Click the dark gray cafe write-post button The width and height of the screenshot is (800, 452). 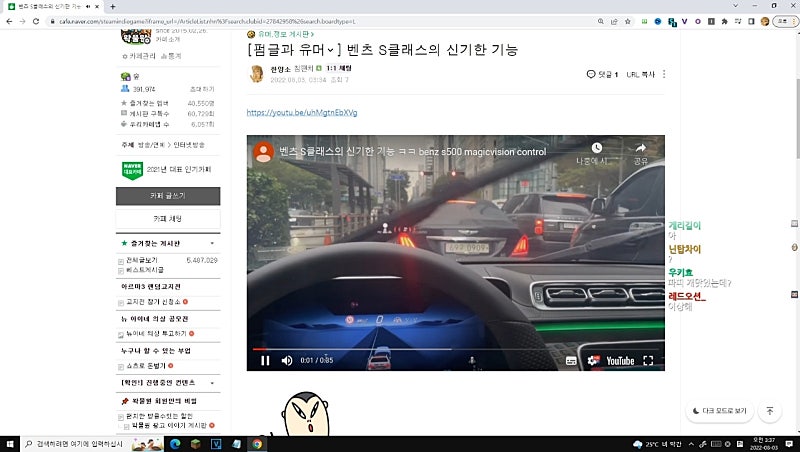[168, 196]
